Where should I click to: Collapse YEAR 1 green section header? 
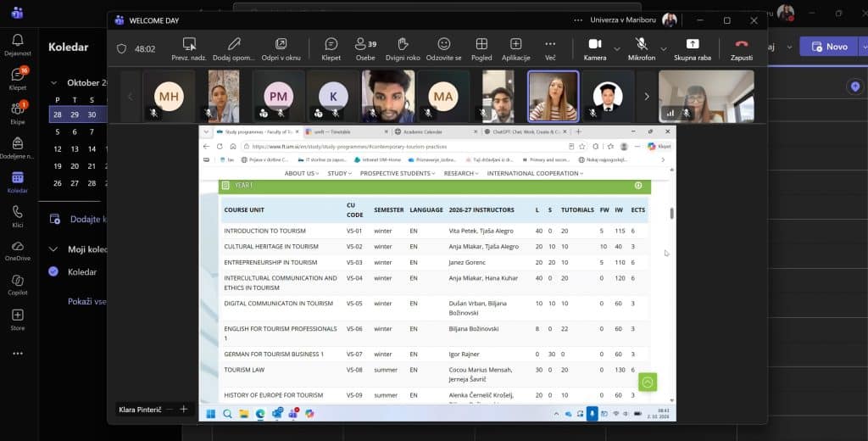[435, 186]
